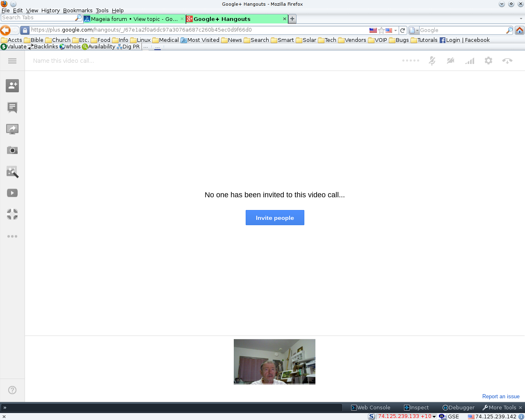The height and width of the screenshot is (420, 525).
Task: Click the Name this video call field
Action: pyautogui.click(x=64, y=61)
